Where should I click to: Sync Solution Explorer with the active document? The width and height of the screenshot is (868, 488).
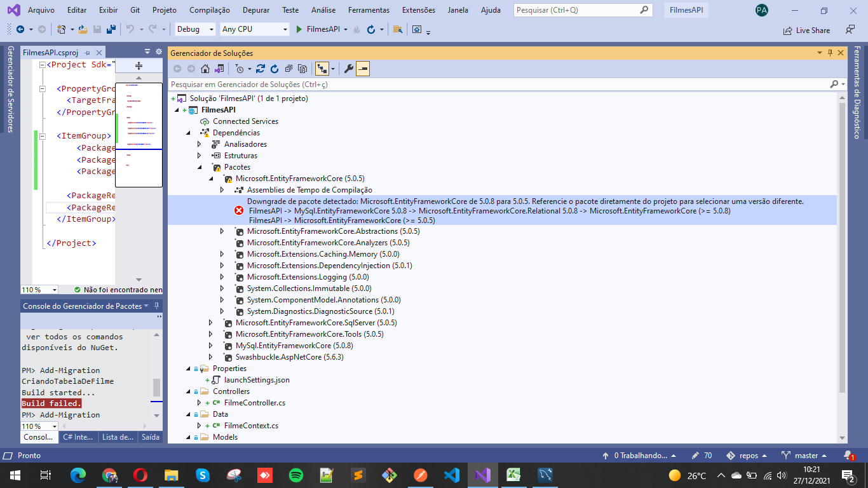pos(261,69)
